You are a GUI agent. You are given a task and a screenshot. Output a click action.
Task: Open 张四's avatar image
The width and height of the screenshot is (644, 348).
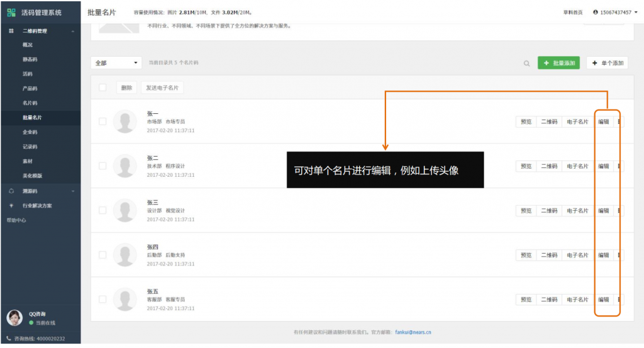point(125,255)
